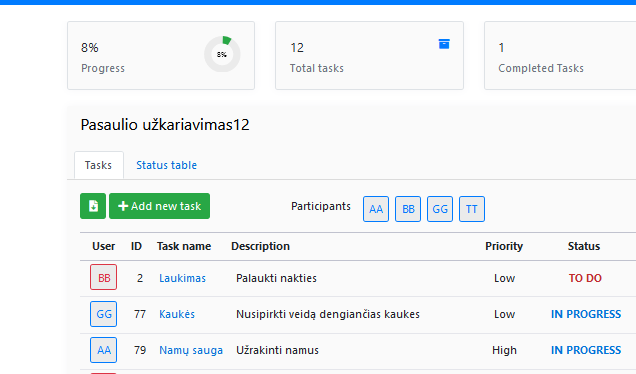Select participant TT badge
Image resolution: width=636 pixels, height=374 pixels.
coord(472,209)
